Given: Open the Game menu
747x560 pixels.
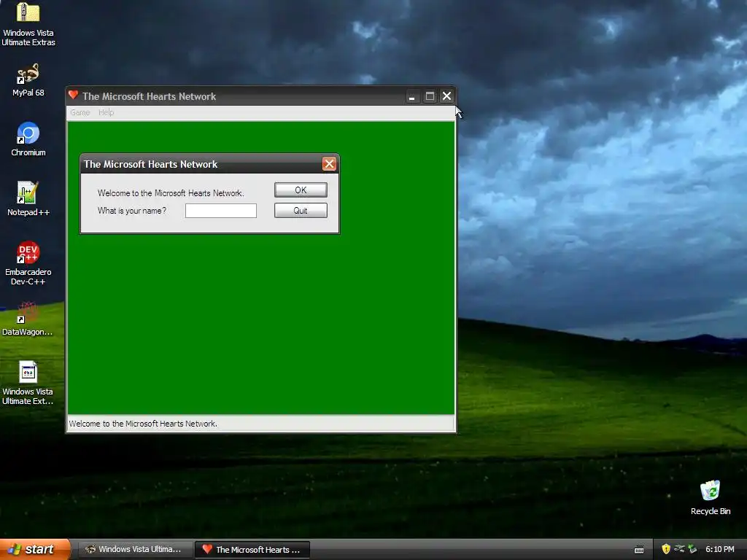Looking at the screenshot, I should tap(80, 112).
